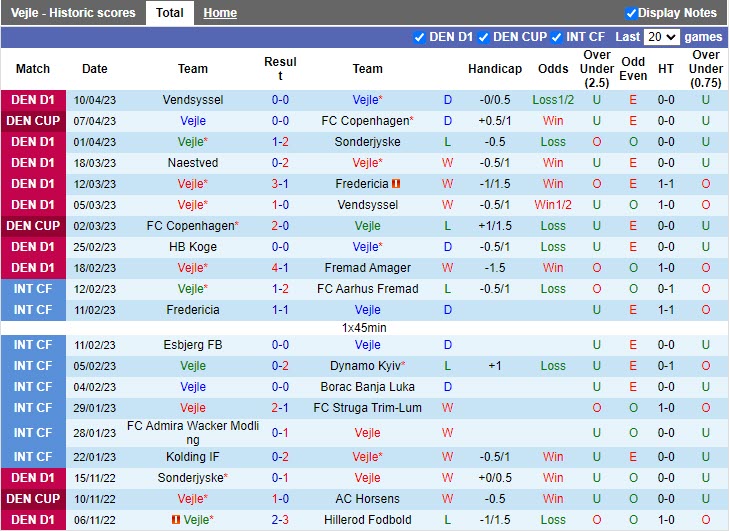Click AC Horsens team name

[x=367, y=498]
